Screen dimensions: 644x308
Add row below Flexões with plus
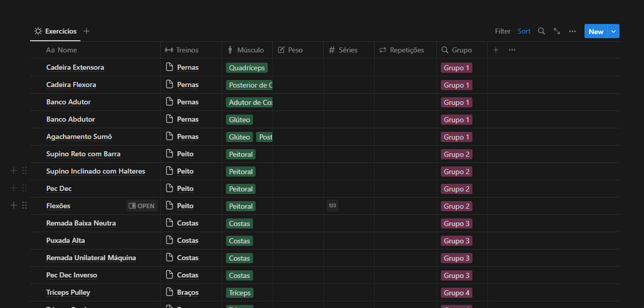click(13, 206)
